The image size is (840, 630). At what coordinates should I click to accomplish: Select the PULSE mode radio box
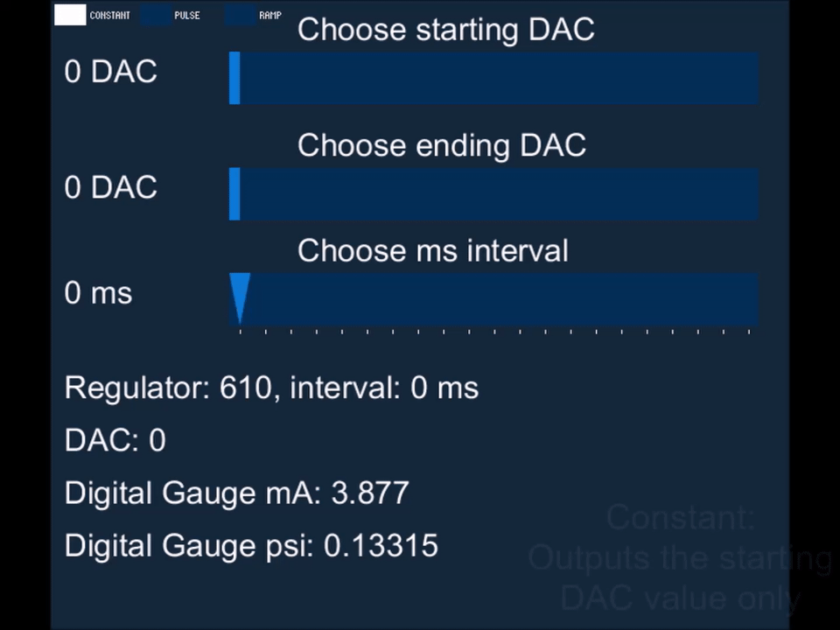156,15
